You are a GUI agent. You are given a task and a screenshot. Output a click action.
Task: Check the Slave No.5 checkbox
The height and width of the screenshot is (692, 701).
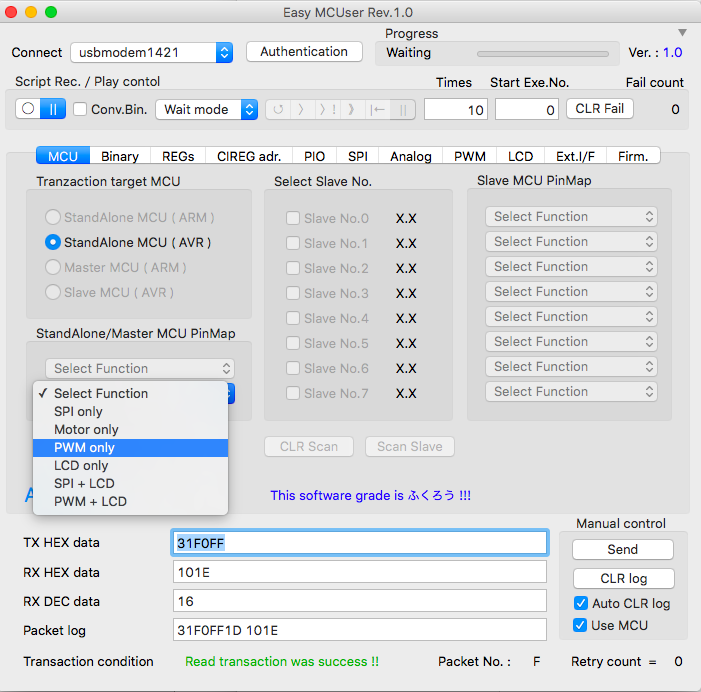pos(293,343)
